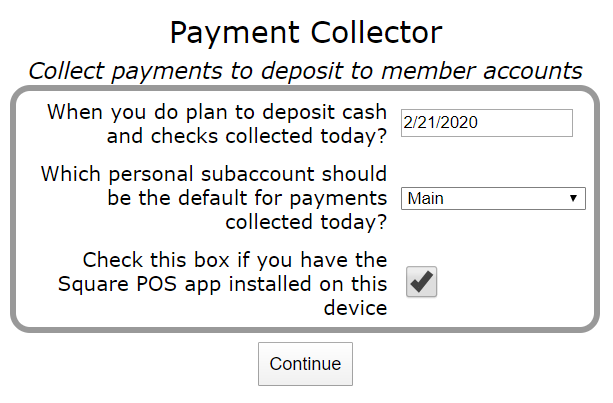Click the Square POS app installed label
Screen dimensions: 613x403
tap(235, 284)
